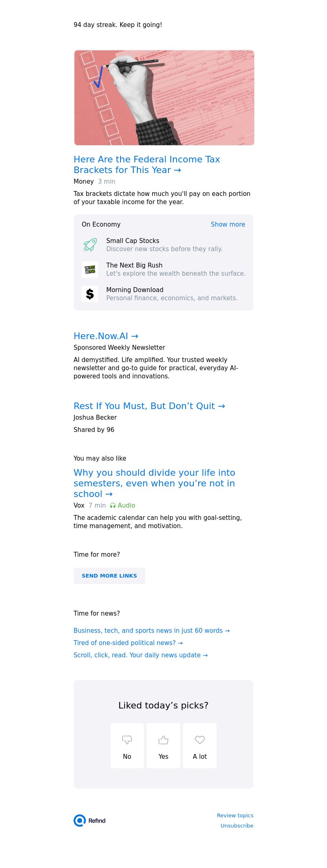Open the tax form article image

pos(164,98)
